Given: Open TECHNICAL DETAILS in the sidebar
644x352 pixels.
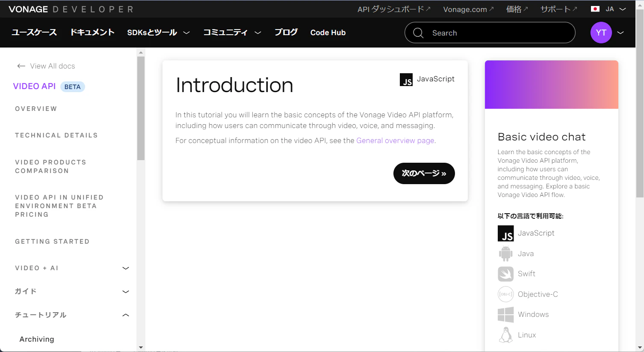Looking at the screenshot, I should pyautogui.click(x=56, y=135).
